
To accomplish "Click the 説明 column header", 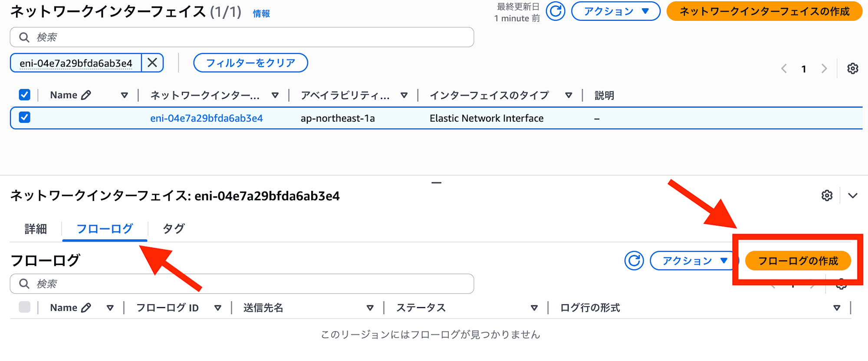I will click(x=604, y=95).
